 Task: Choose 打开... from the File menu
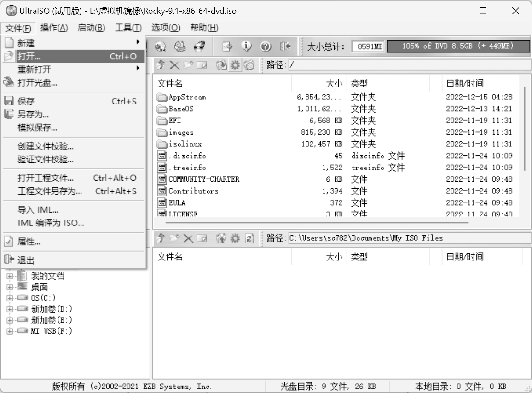point(29,57)
